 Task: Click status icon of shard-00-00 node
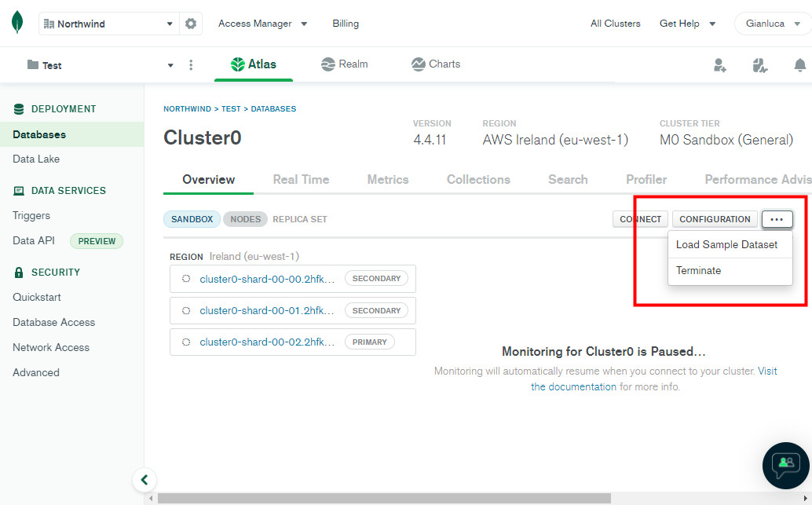click(x=186, y=279)
